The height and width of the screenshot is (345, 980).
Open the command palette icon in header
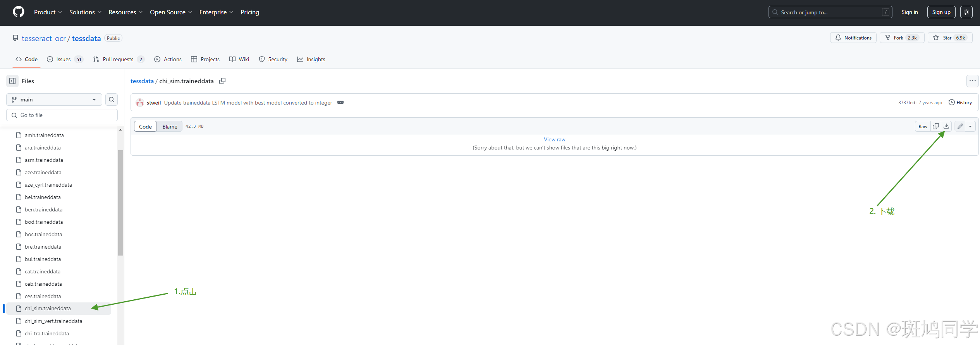(966, 12)
